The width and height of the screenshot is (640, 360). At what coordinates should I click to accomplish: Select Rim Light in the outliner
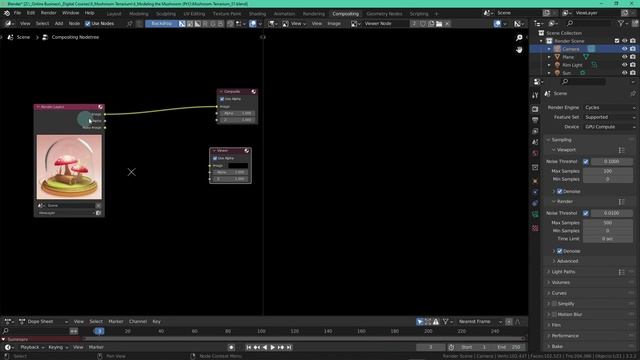[572, 65]
